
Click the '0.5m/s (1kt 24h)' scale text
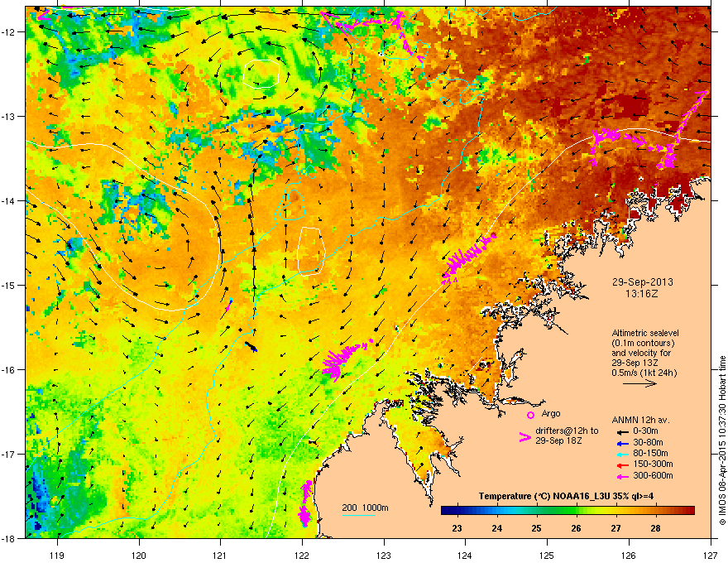coord(644,373)
